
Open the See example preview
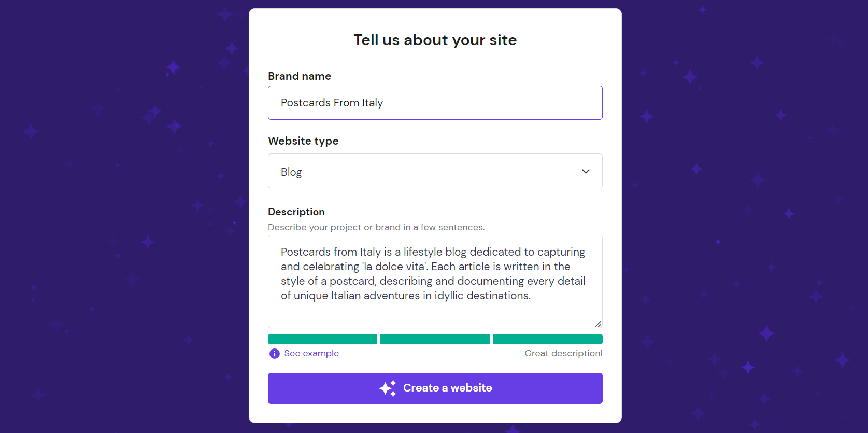click(311, 353)
